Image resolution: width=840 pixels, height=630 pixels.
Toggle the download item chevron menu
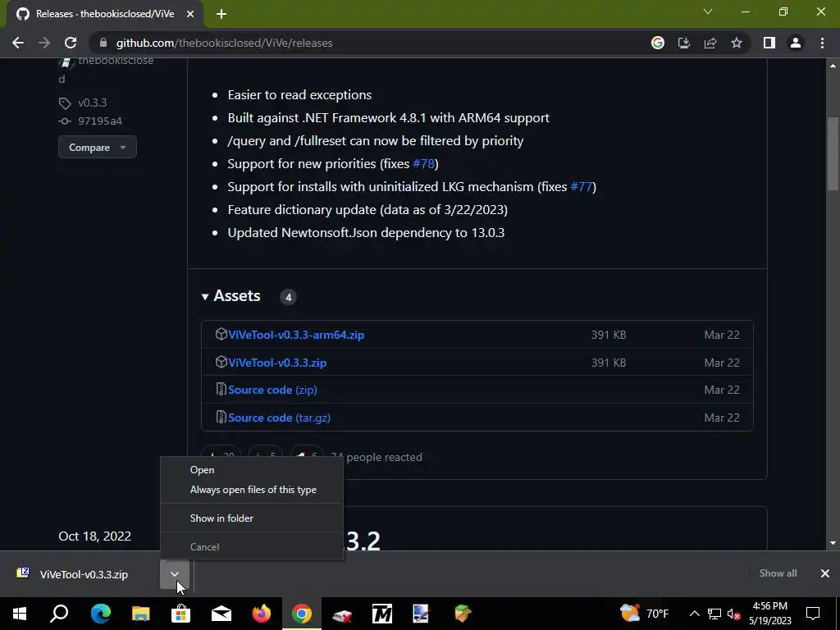point(175,574)
